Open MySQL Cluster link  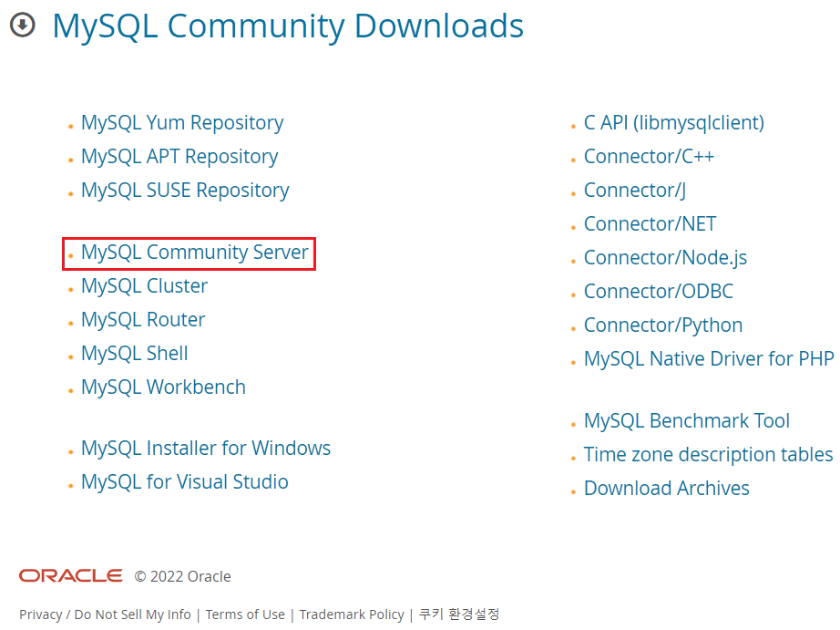click(x=144, y=285)
